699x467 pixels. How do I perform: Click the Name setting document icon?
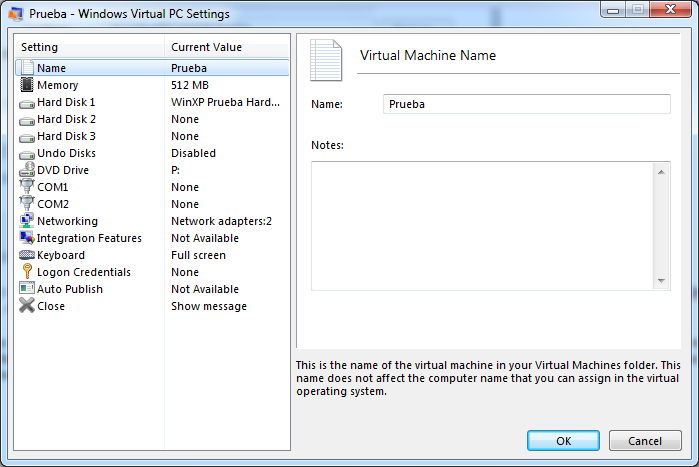pos(27,68)
